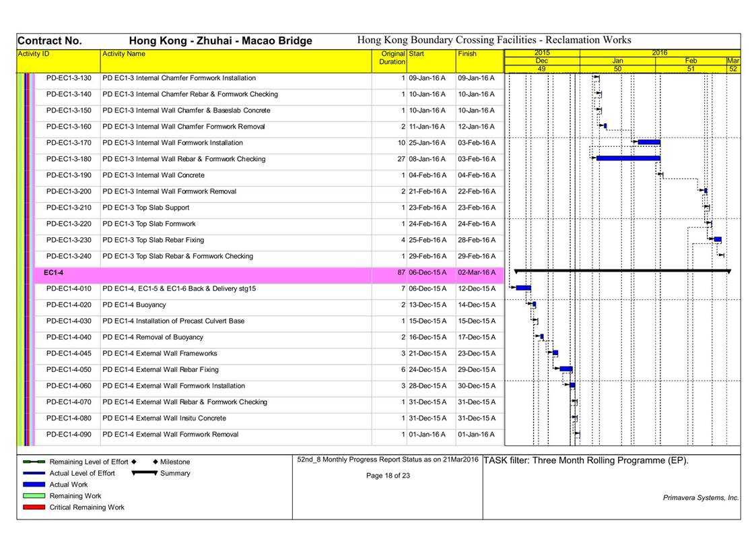Click the Gantt bar for PD-EC1-4-045

(x=555, y=353)
